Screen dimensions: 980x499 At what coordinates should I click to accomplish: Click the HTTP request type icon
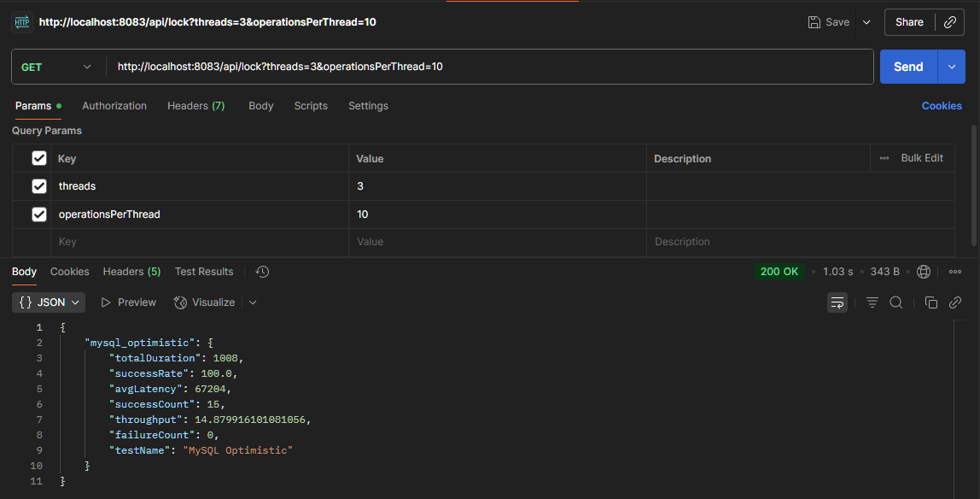[x=22, y=22]
